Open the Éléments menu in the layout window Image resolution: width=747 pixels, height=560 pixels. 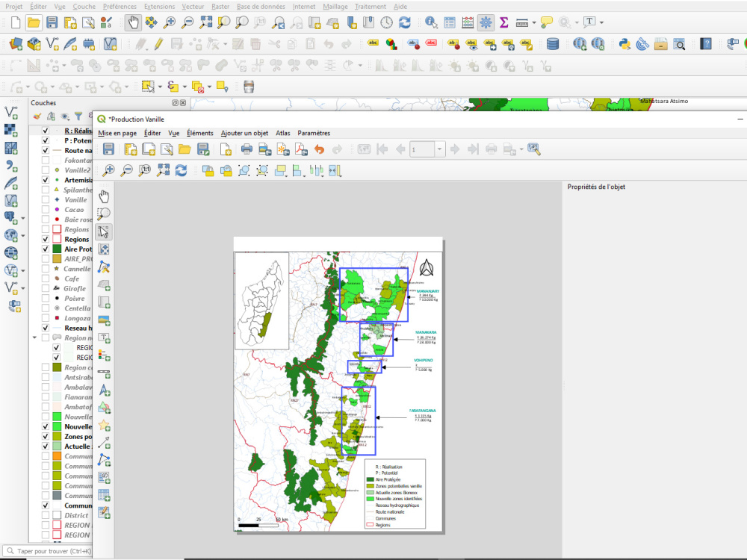click(200, 134)
